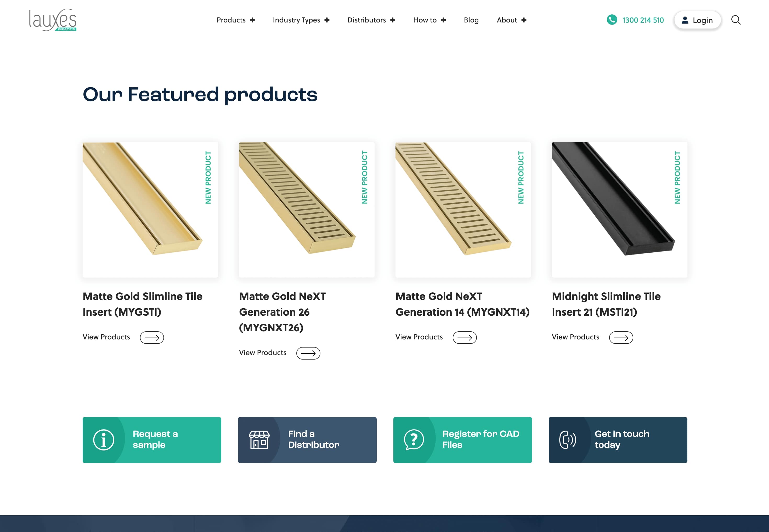
Task: Click the info icon on Request a sample
Action: [x=103, y=440]
